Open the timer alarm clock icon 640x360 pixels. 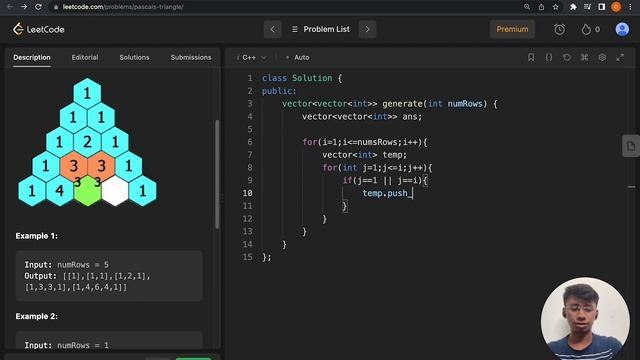(x=560, y=29)
